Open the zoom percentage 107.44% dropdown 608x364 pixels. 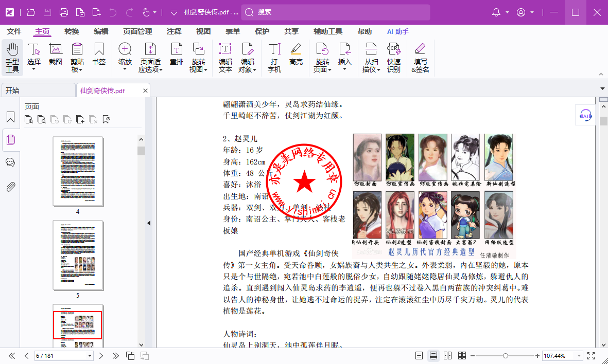[x=579, y=355]
